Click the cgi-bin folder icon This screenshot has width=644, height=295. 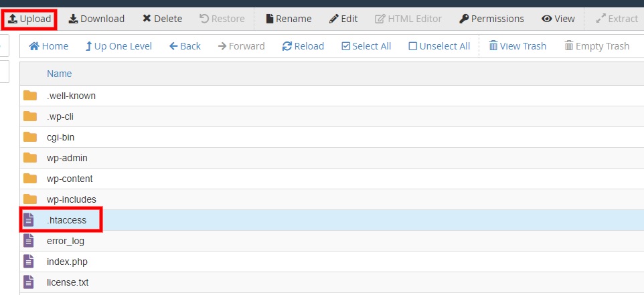pos(30,137)
